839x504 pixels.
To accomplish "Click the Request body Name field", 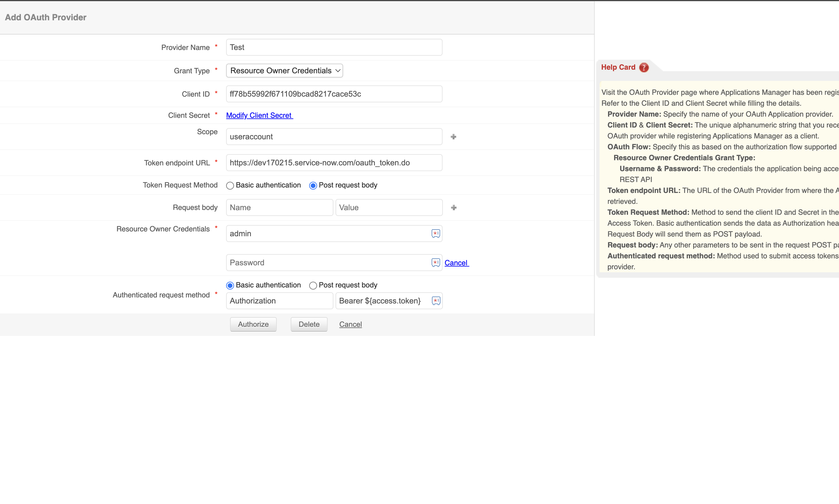I will pos(279,207).
